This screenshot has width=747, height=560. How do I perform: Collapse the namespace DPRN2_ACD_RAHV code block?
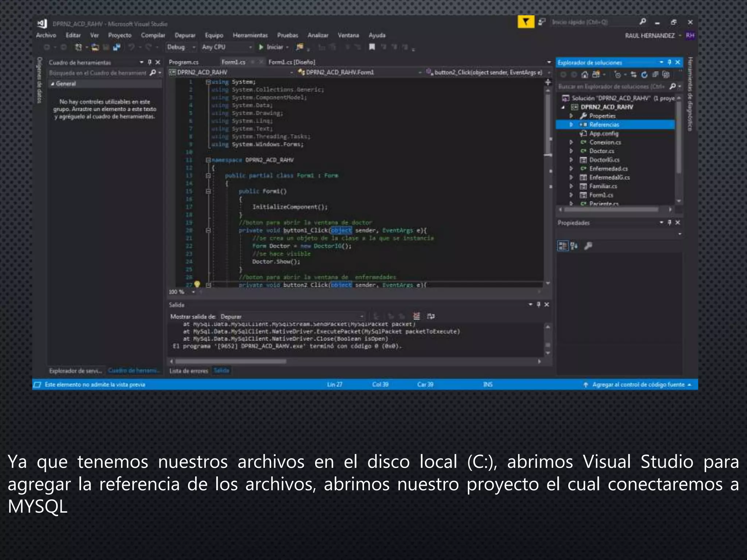[x=208, y=160]
